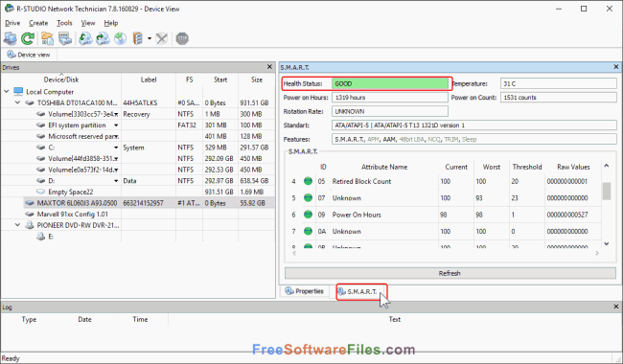The height and width of the screenshot is (364, 623).
Task: Open dropdown arrow beside EFI system partition
Action: (x=116, y=125)
